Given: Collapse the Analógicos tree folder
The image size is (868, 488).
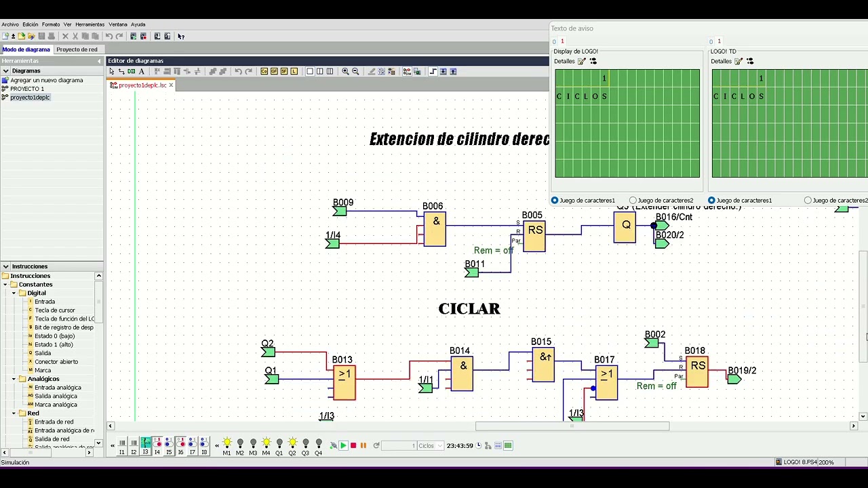Looking at the screenshot, I should (14, 379).
